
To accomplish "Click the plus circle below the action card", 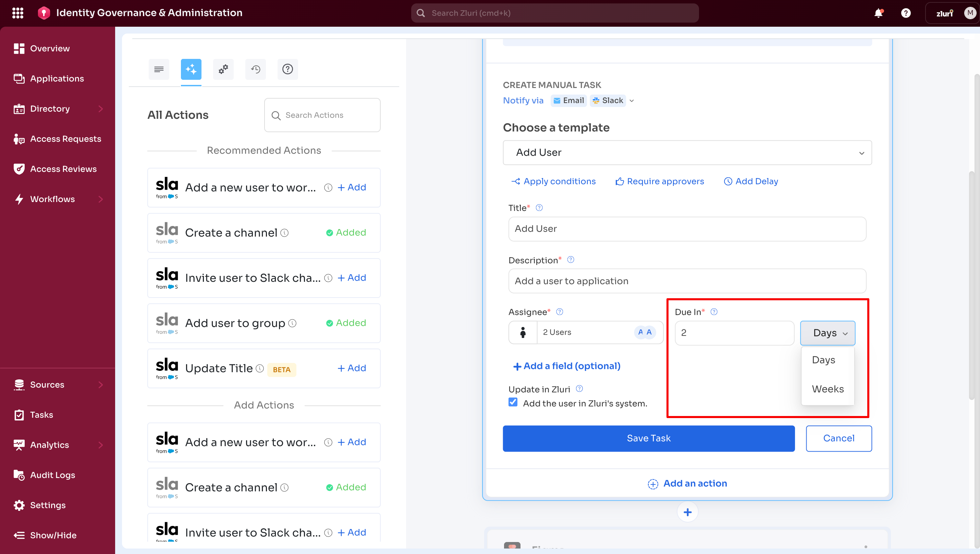I will coord(687,512).
